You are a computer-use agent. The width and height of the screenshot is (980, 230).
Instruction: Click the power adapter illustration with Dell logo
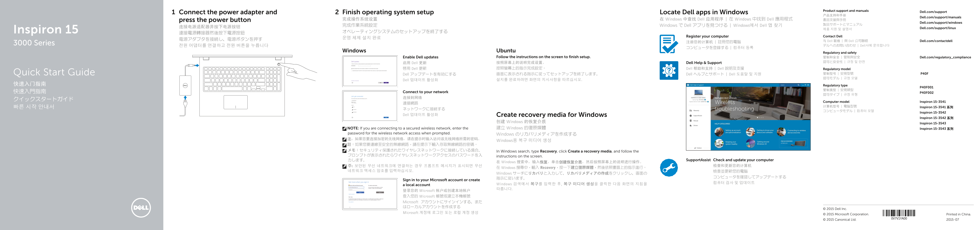point(185,85)
